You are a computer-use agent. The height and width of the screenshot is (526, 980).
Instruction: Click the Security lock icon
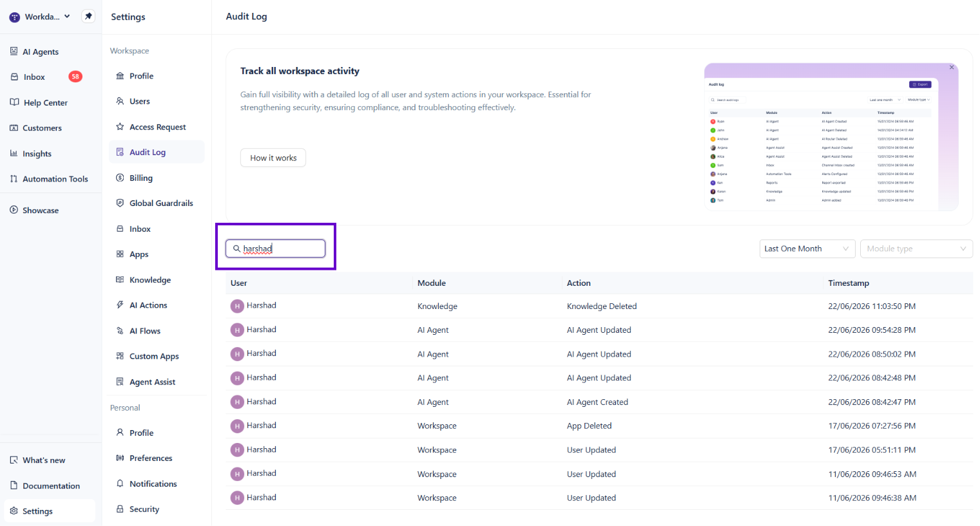(120, 509)
